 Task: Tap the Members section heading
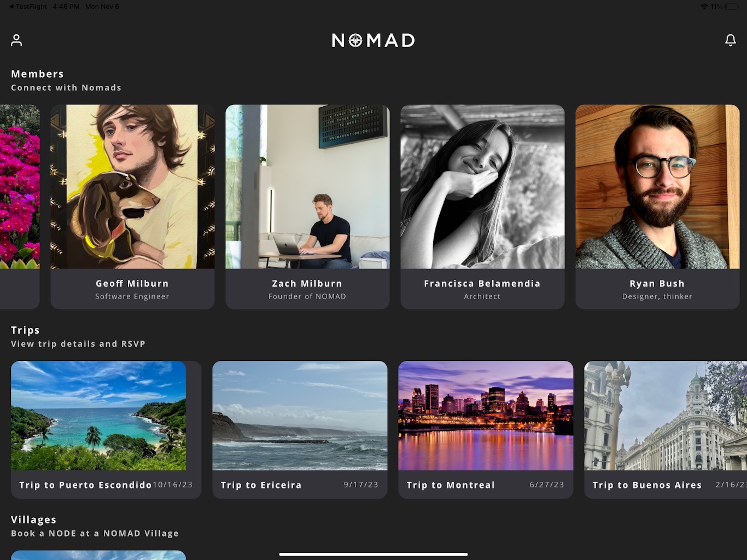[37, 74]
